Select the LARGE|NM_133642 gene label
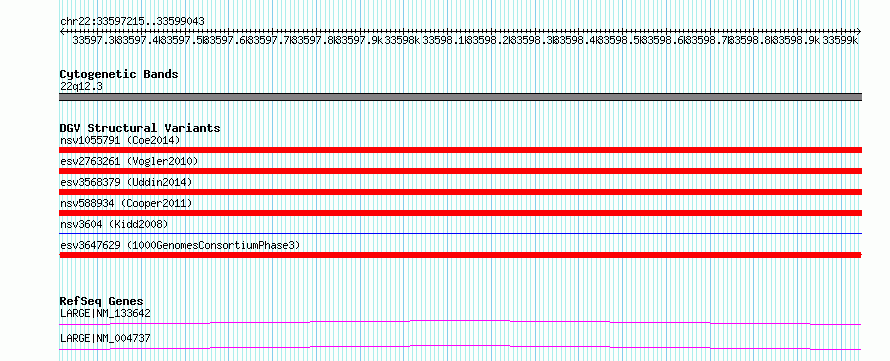This screenshot has width=890, height=361. point(105,313)
